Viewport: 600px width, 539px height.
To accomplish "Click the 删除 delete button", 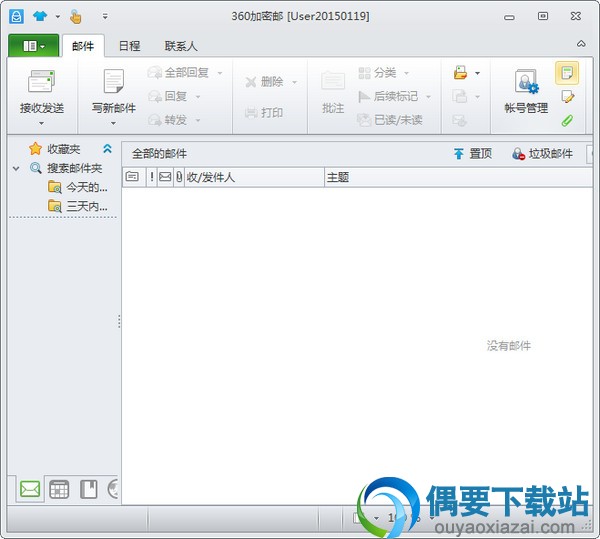I will [265, 81].
